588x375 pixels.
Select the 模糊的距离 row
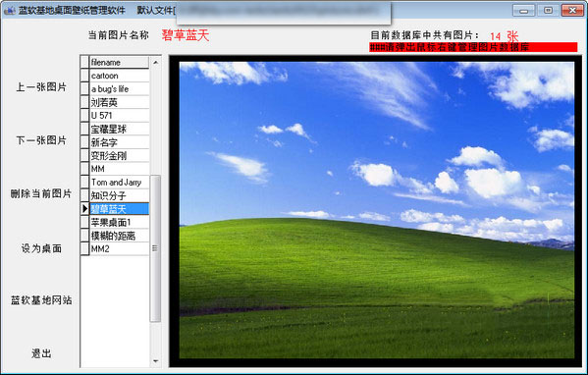119,236
